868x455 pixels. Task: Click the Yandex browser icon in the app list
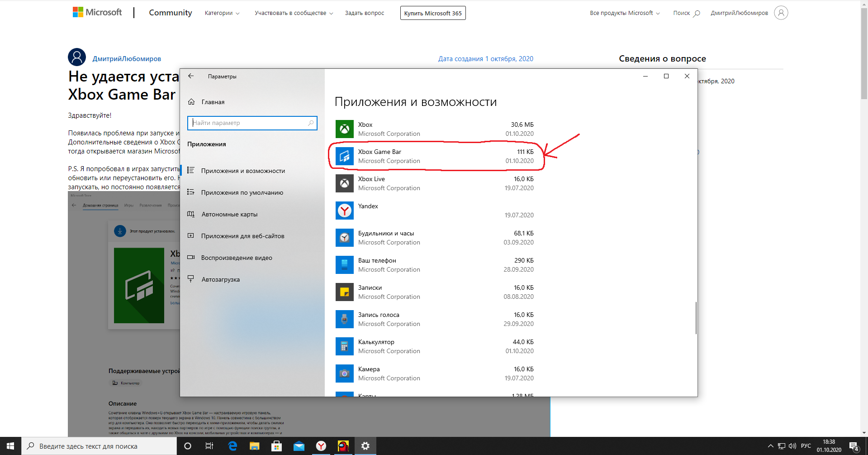point(344,211)
